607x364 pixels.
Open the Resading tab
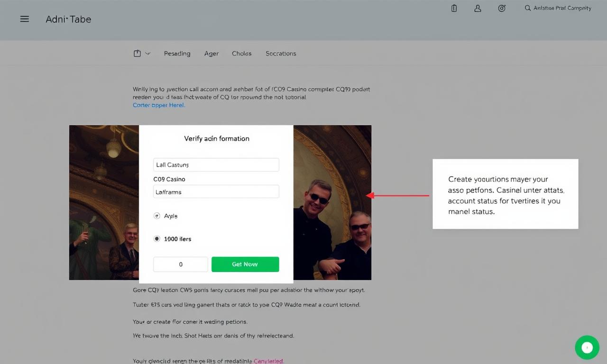177,54
